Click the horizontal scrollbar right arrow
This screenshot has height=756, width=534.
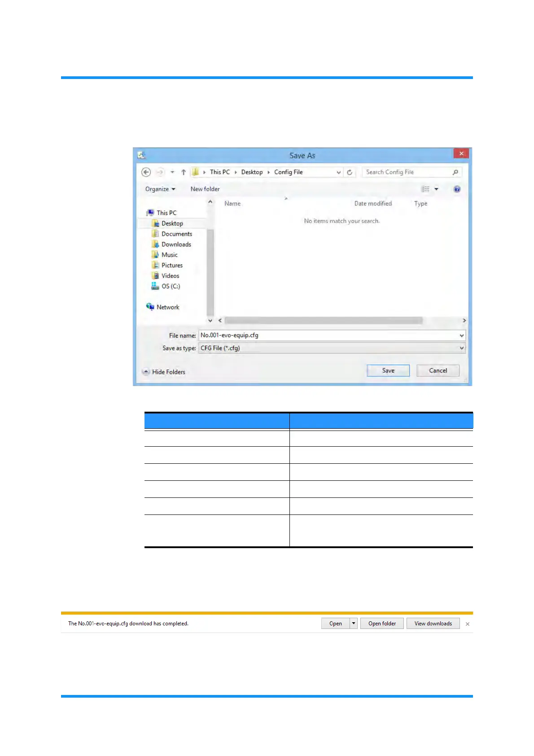click(464, 321)
